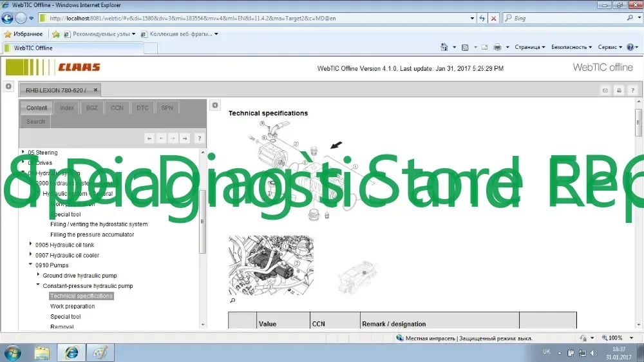Click the Bing search magnifier icon

coord(630,18)
